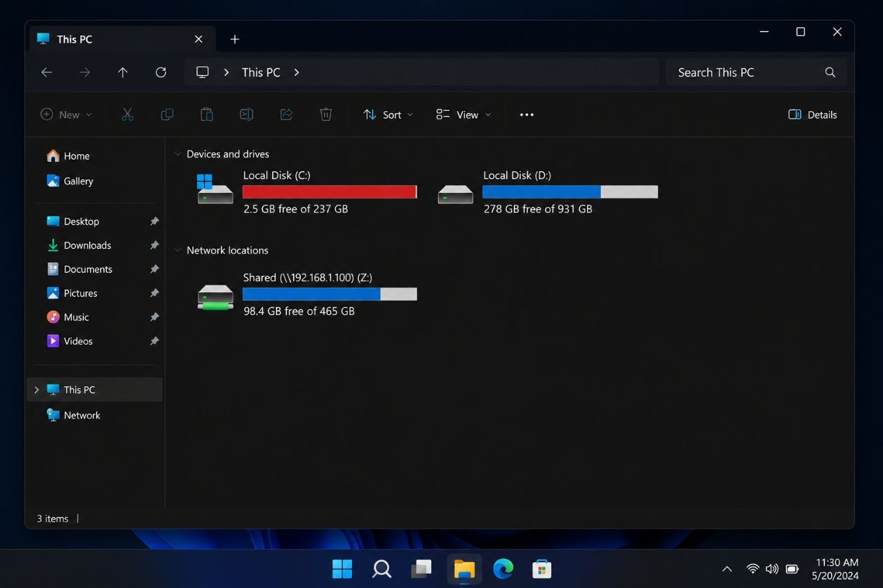Expand This PC in navigation pane

(x=37, y=389)
